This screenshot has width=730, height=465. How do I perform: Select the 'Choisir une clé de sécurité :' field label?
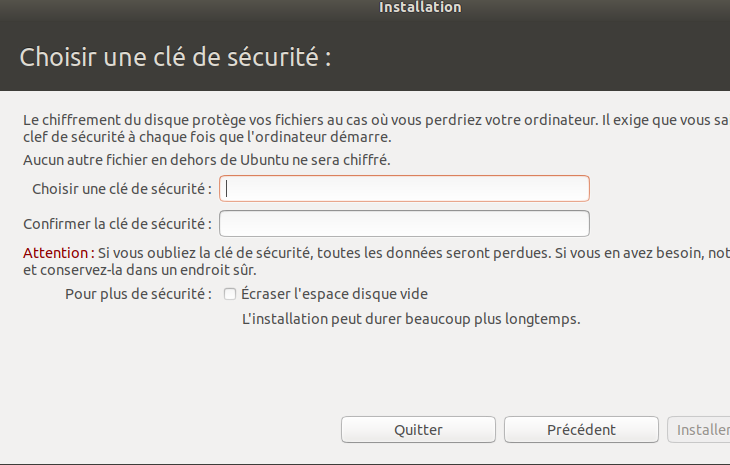click(x=122, y=189)
